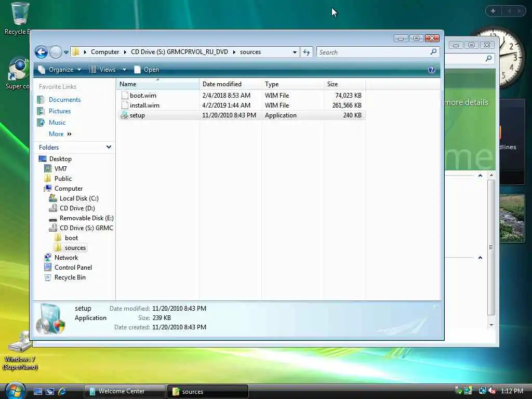Click Welcome Center window scrollbar down arrow

point(491,325)
